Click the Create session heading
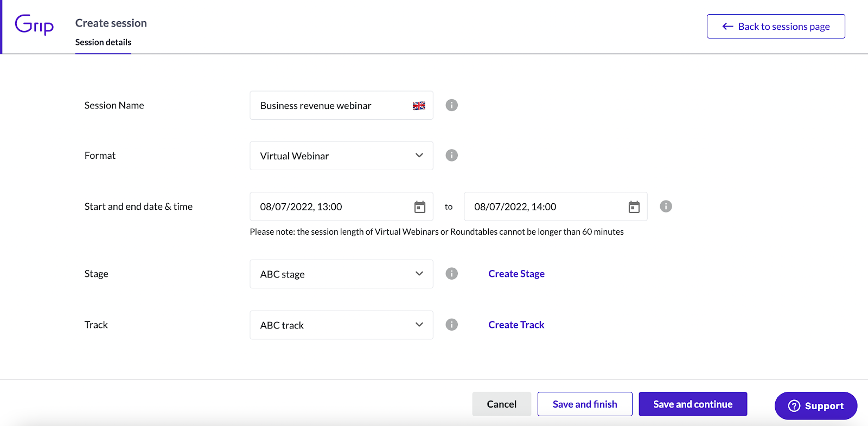The height and width of the screenshot is (426, 868). 111,23
